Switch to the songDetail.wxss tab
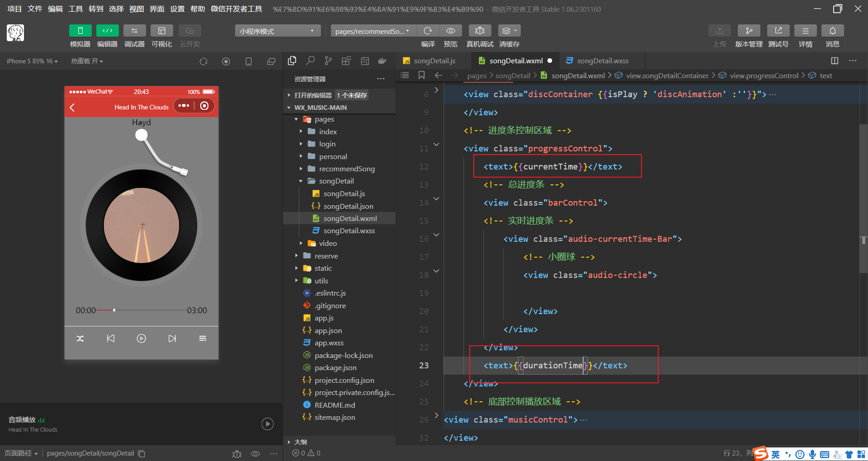868x461 pixels. (602, 61)
